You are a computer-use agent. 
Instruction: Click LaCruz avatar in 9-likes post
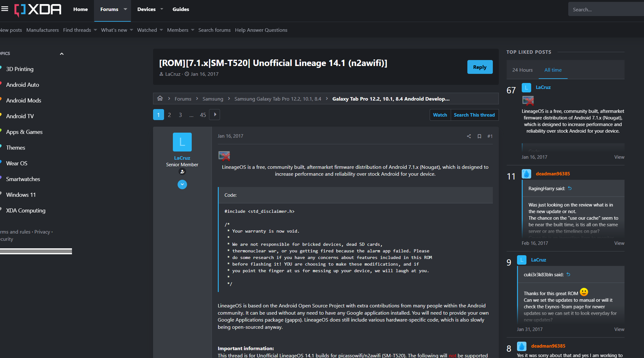tap(522, 260)
